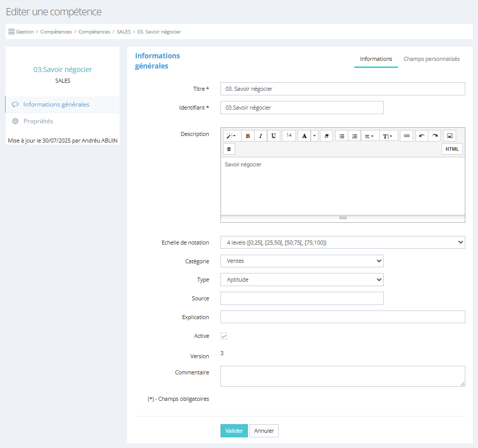Image resolution: width=478 pixels, height=448 pixels.
Task: Switch to the Champs personnalisés tab
Action: coord(431,59)
